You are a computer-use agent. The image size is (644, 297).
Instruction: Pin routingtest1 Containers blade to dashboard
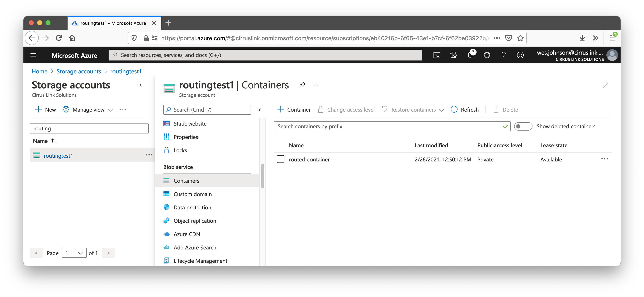coord(302,85)
